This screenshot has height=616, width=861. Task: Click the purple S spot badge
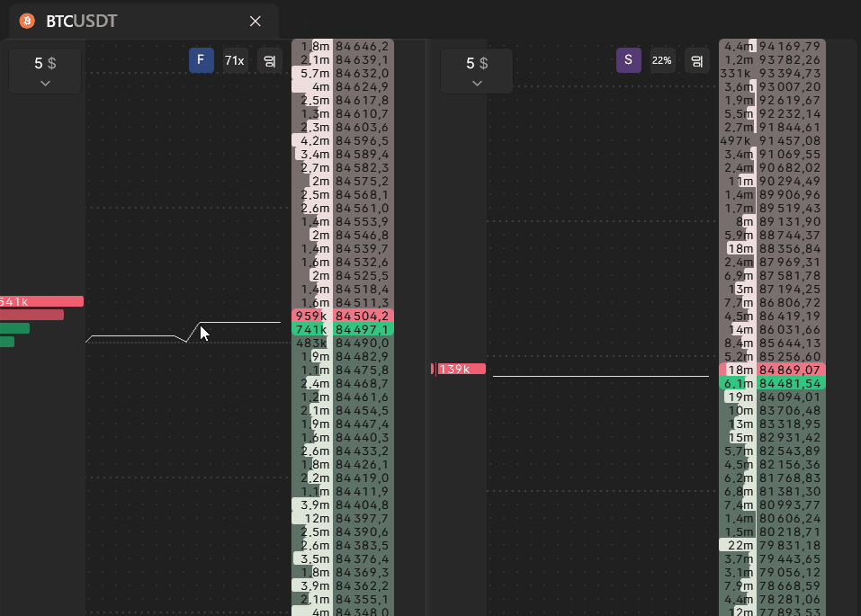coord(628,60)
